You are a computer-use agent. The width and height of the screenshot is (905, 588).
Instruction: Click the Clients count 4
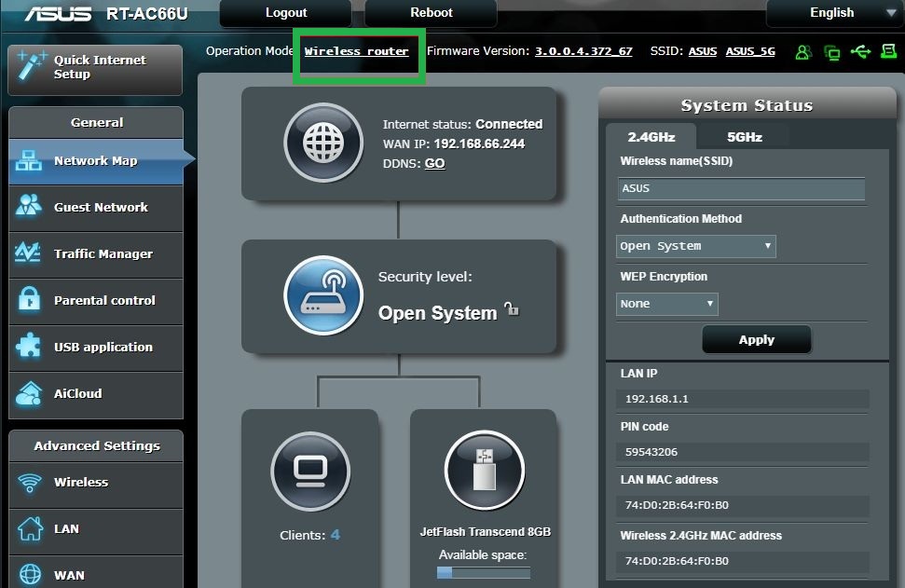[336, 535]
